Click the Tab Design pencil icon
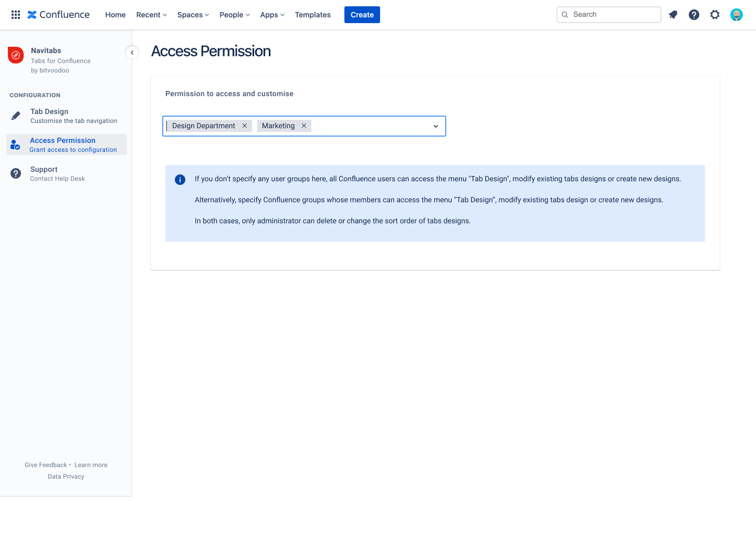756x538 pixels. 16,116
